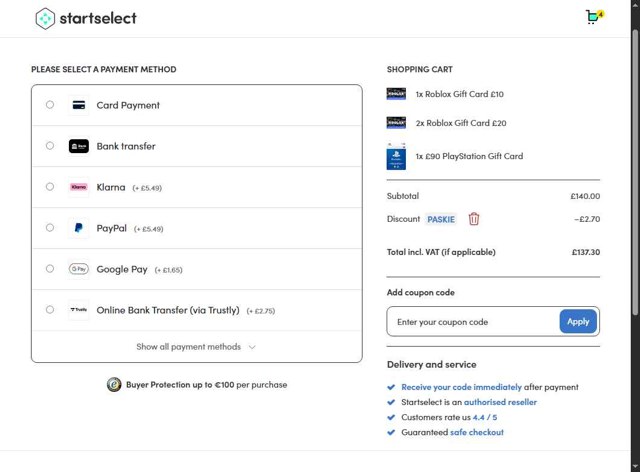Click the PayPal (+ £5.49) surcharge text
Screen dimensions: 640x472
[149, 229]
